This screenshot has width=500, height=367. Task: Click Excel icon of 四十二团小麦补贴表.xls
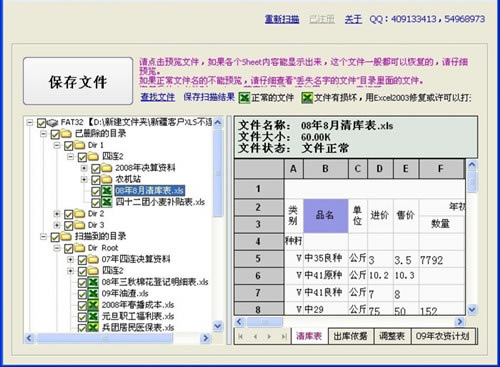tap(107, 202)
